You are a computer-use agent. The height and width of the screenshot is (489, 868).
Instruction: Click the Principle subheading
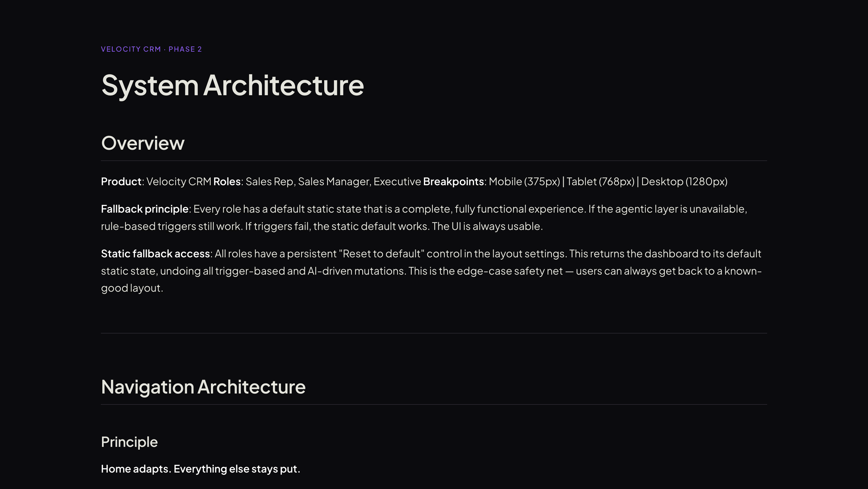point(129,442)
